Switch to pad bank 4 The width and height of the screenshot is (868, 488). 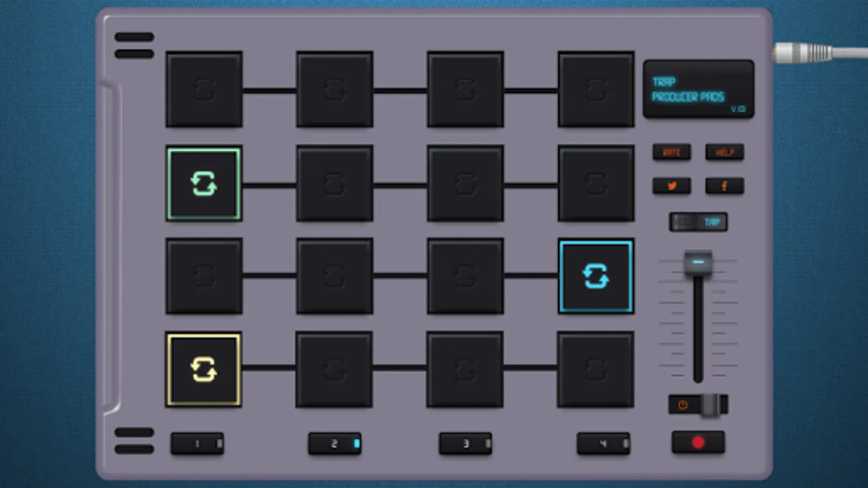coord(603,444)
